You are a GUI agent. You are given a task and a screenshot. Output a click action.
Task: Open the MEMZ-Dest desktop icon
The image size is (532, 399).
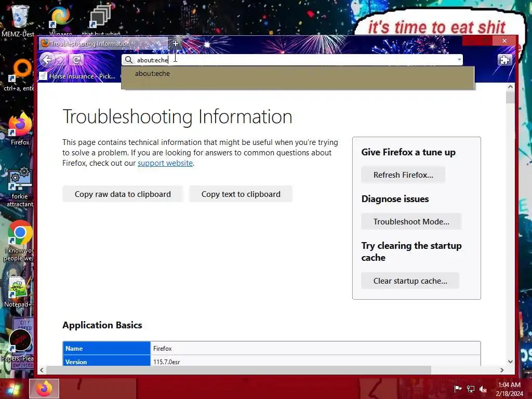19,21
